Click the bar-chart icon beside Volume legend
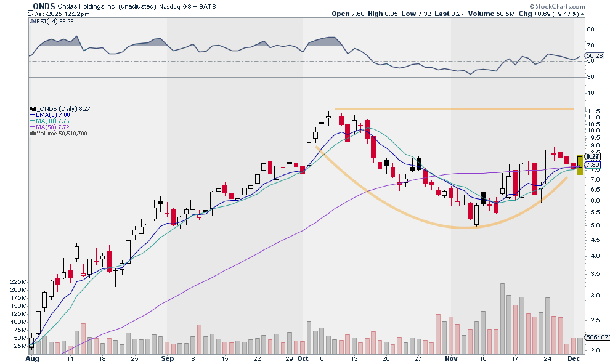 33,134
